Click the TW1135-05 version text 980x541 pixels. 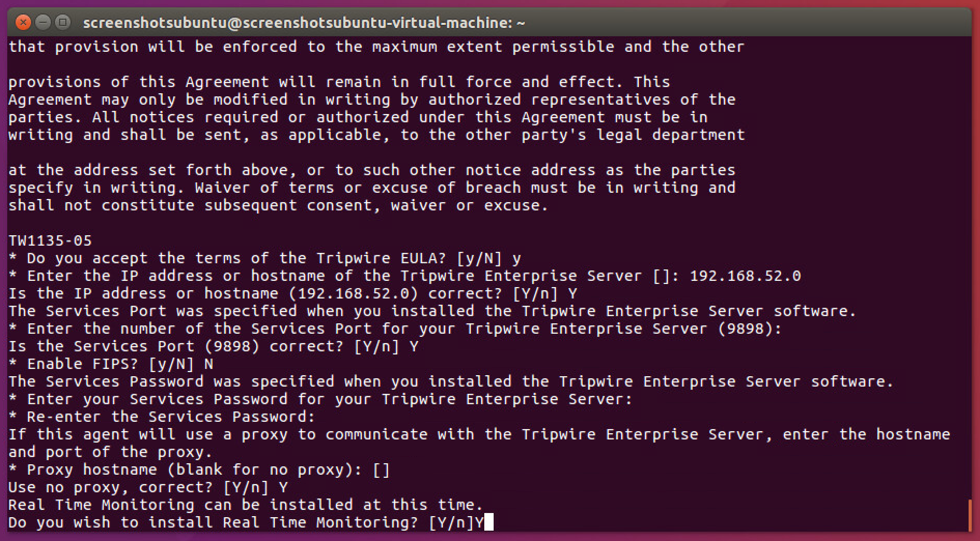(50, 240)
